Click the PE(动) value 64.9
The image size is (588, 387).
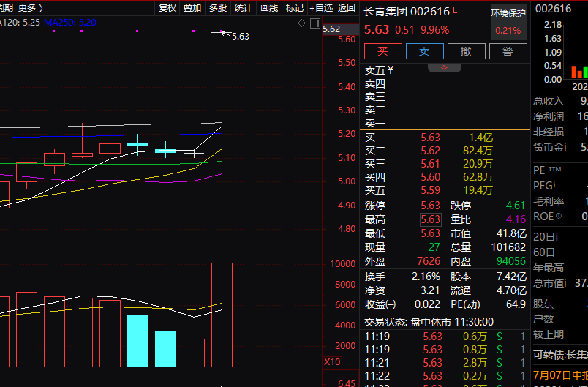516,304
